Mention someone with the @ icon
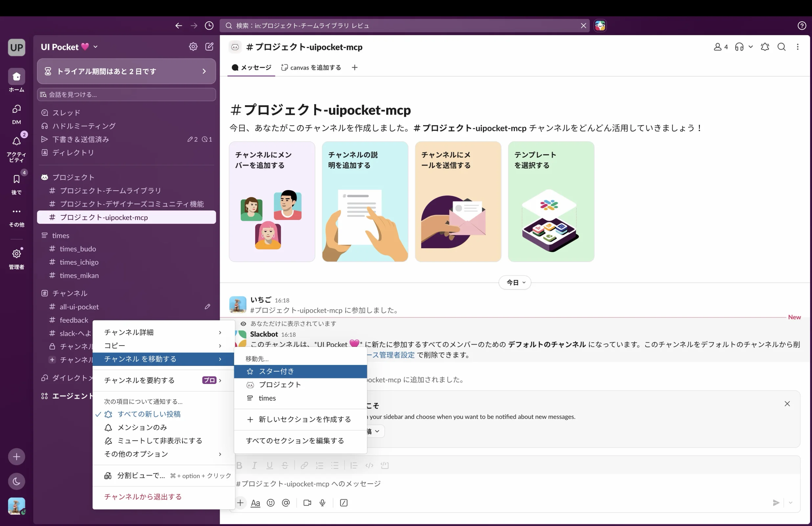The image size is (812, 526). [286, 503]
